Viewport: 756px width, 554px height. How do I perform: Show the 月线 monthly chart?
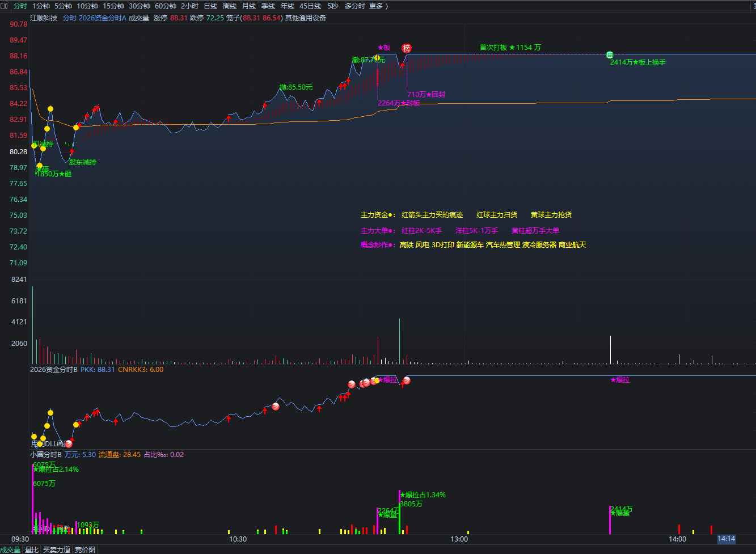[x=249, y=6]
